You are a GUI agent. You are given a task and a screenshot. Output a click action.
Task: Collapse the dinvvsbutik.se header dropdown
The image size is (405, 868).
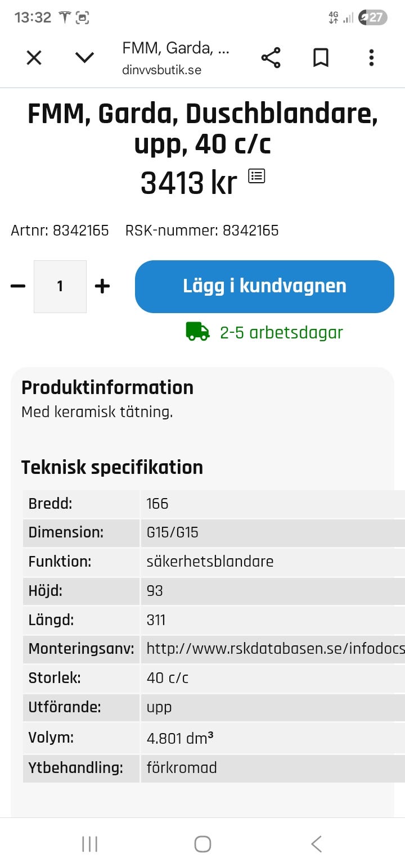pyautogui.click(x=84, y=57)
